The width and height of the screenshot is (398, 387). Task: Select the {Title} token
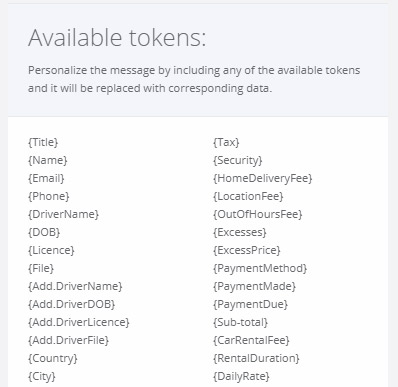[43, 142]
